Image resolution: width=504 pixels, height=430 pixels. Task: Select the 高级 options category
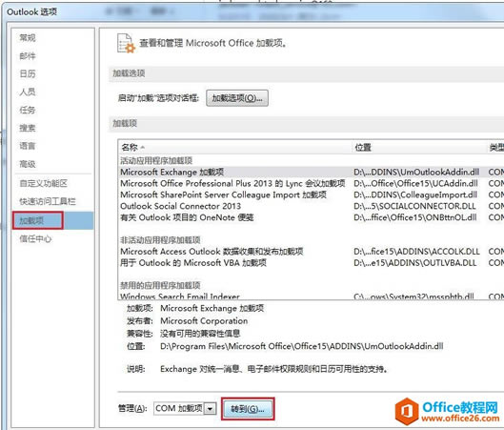click(28, 164)
